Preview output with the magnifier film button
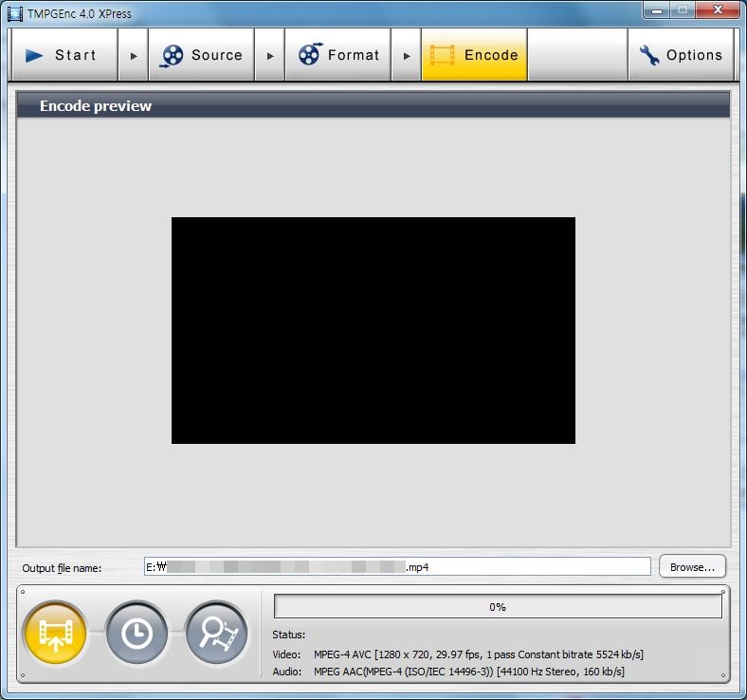The height and width of the screenshot is (700, 747). click(x=217, y=634)
